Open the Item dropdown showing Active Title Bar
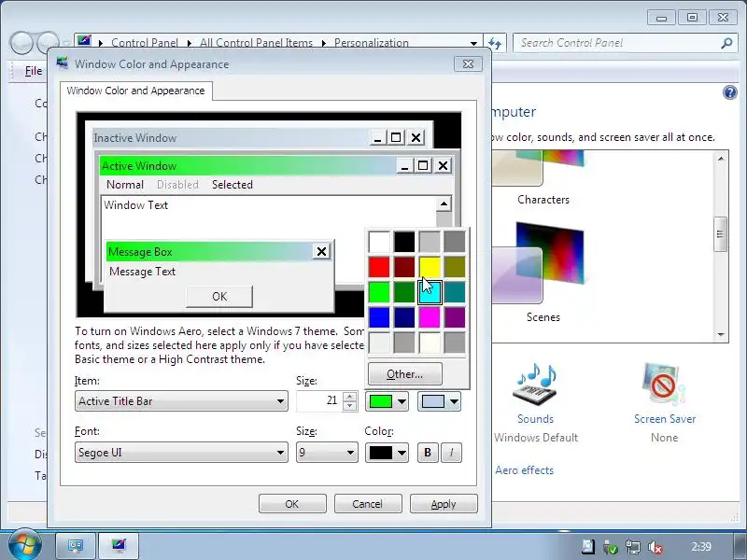 [x=181, y=401]
